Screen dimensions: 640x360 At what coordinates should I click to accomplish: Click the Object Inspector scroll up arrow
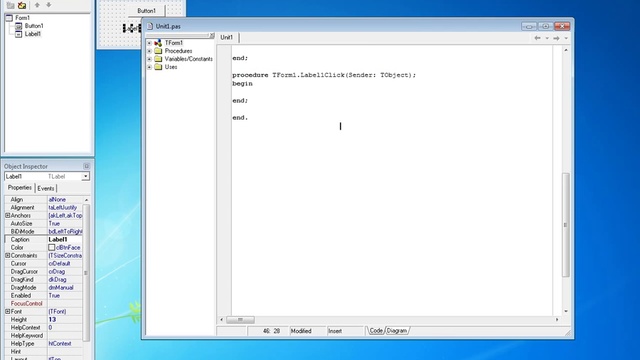(x=86, y=200)
